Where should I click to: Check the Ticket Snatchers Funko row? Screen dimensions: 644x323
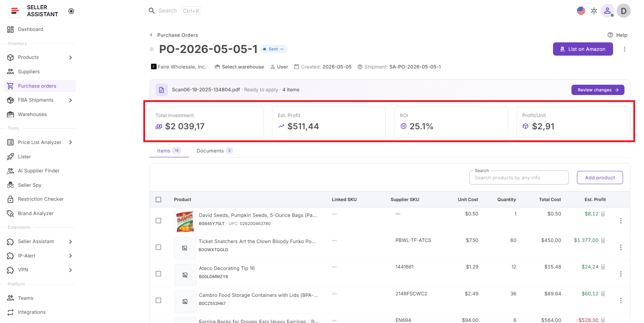pyautogui.click(x=158, y=247)
